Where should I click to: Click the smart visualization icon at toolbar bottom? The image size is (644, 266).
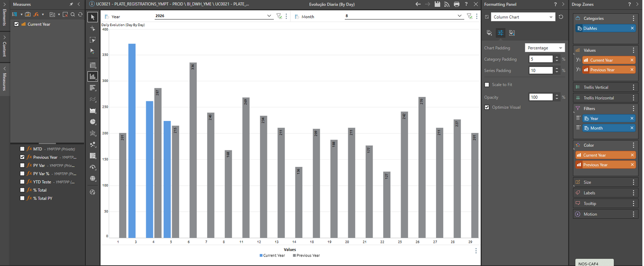click(92, 192)
